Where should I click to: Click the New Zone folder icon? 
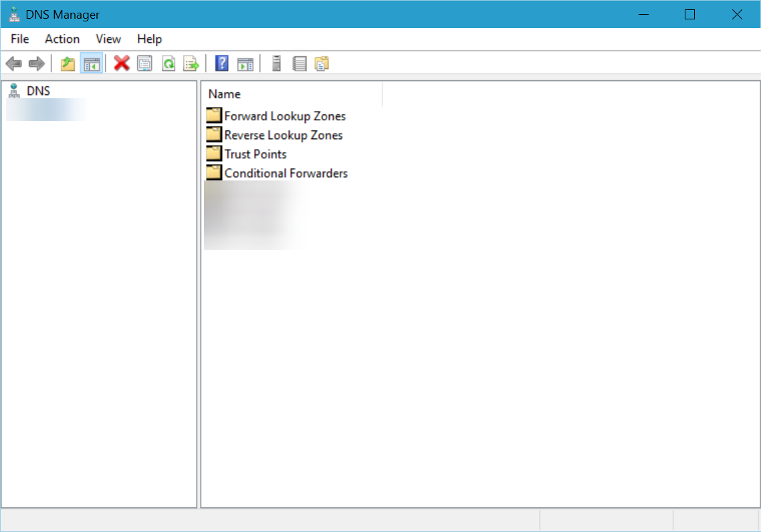click(x=322, y=63)
